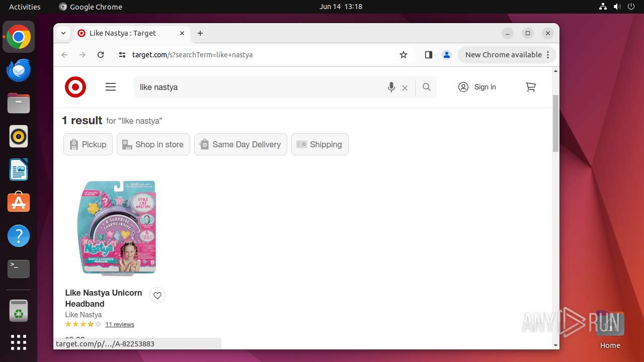Filter results by Shop in store
Screen dimensions: 644x362
(153, 144)
